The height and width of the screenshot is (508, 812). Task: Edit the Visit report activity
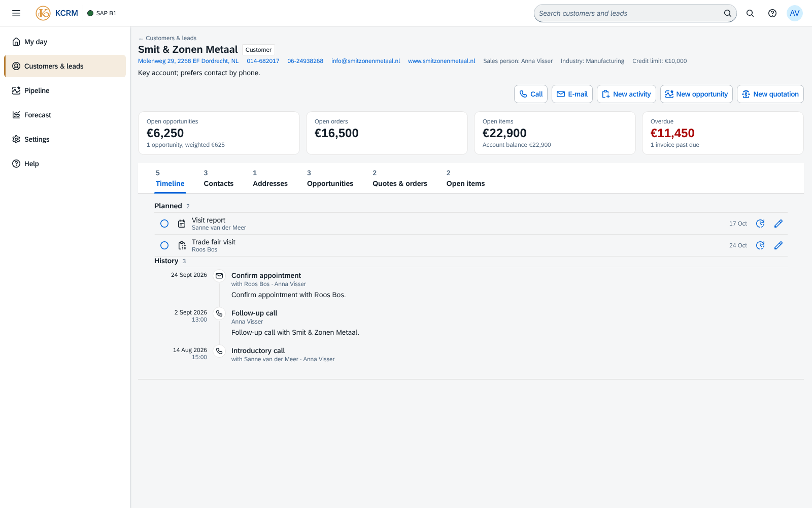779,224
